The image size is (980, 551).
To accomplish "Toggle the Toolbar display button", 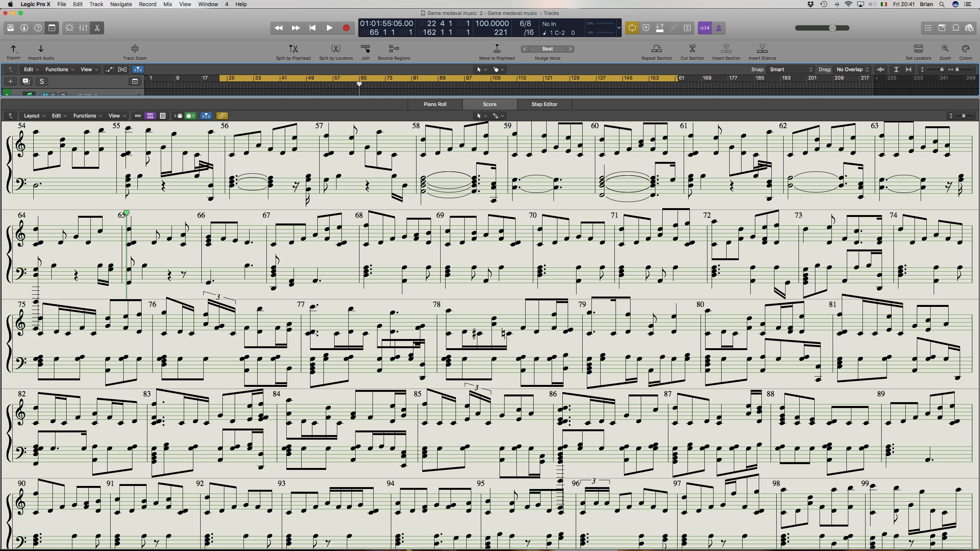I will (52, 28).
